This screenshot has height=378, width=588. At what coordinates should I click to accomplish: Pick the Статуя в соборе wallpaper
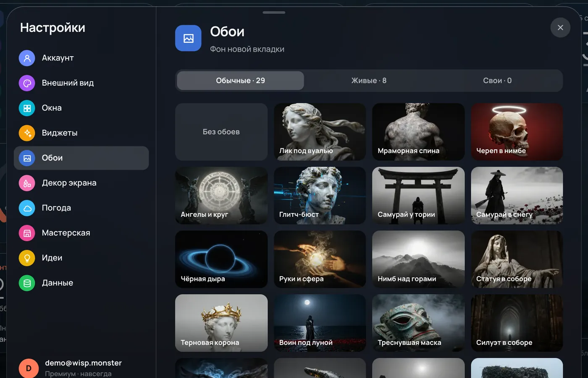click(517, 259)
